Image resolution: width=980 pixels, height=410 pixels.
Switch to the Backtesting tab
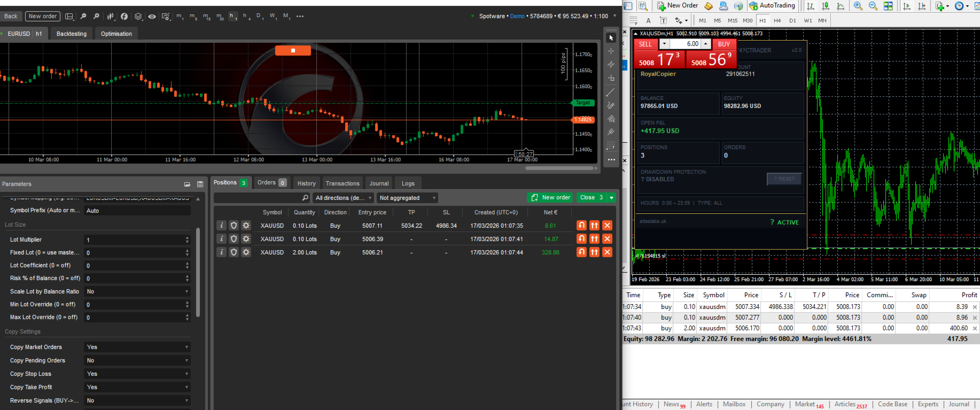[x=72, y=34]
